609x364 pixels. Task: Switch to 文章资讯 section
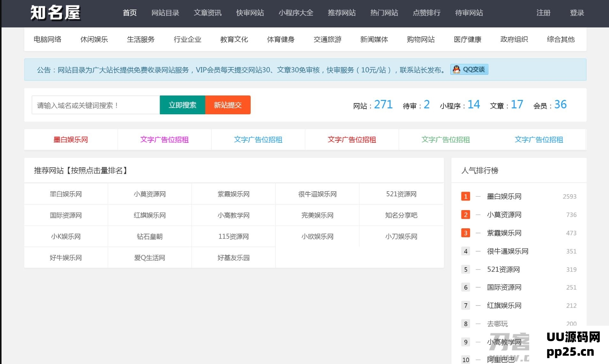pyautogui.click(x=207, y=13)
